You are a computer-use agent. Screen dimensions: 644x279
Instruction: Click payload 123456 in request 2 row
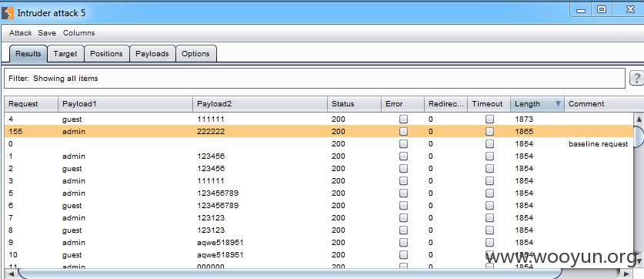[x=211, y=169]
